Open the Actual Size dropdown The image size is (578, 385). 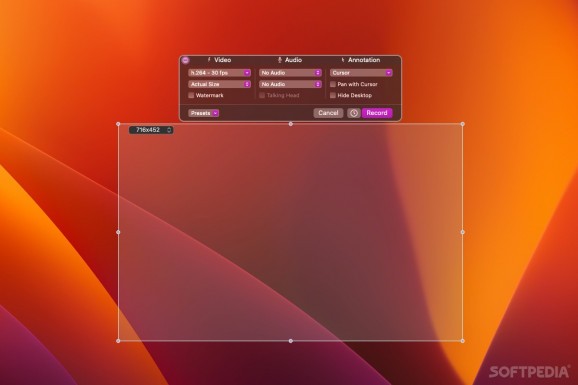(219, 84)
